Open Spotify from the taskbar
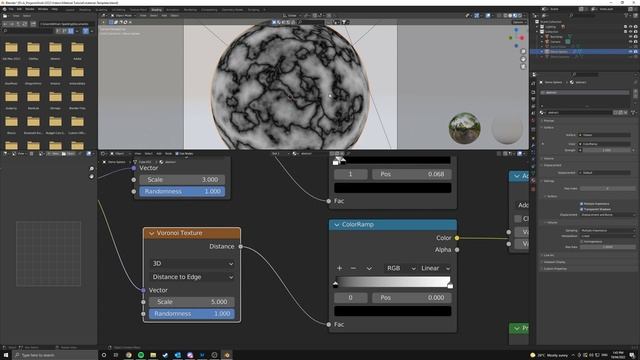This screenshot has width=640, height=360. pos(141,355)
